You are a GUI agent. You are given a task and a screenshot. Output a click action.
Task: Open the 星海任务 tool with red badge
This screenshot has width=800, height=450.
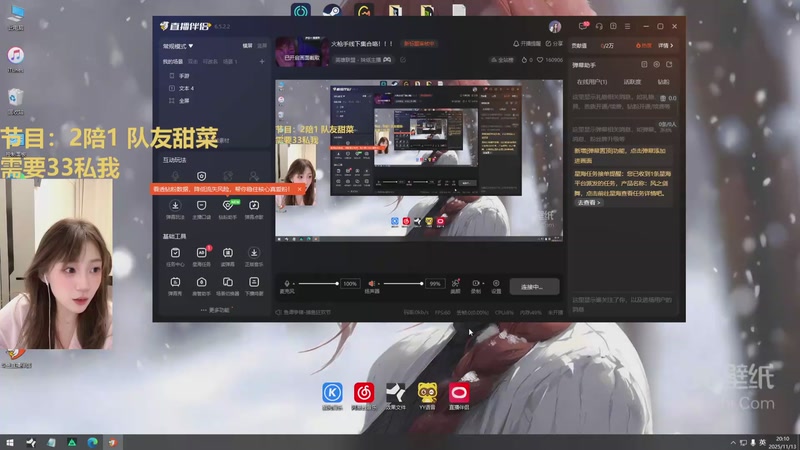(202, 257)
